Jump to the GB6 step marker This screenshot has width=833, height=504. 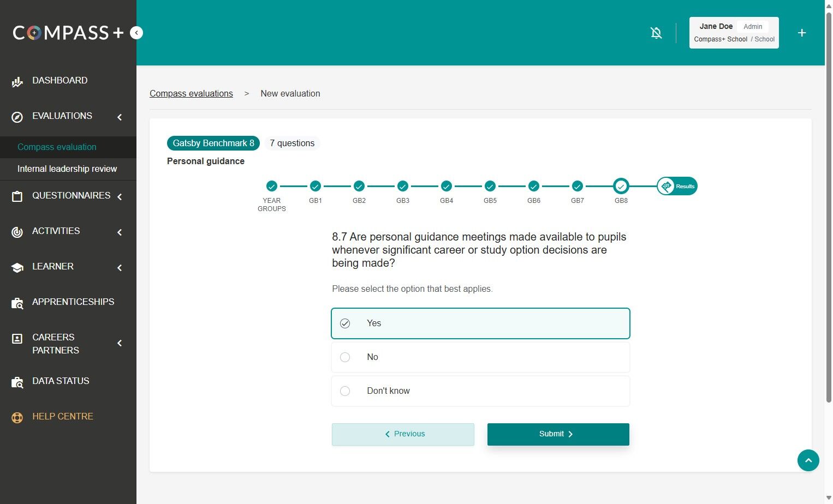tap(534, 186)
